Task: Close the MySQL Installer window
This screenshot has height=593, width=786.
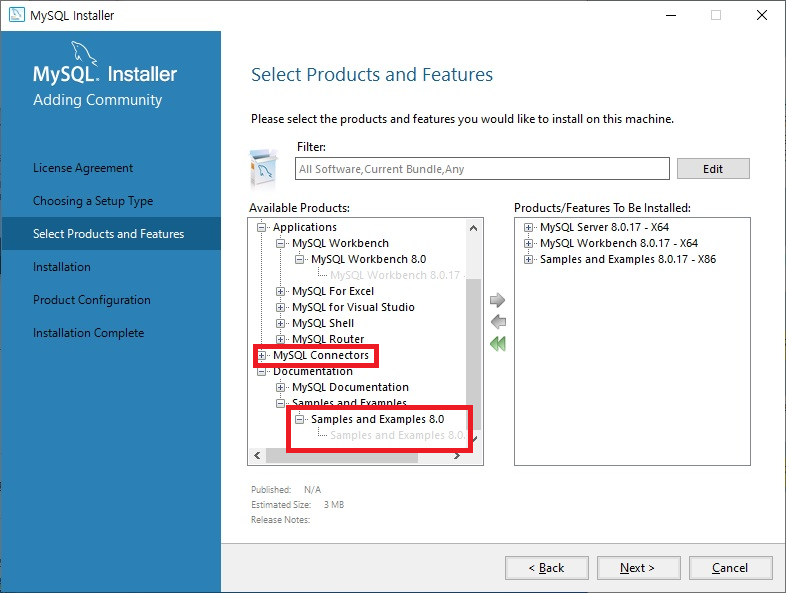Action: tap(762, 15)
